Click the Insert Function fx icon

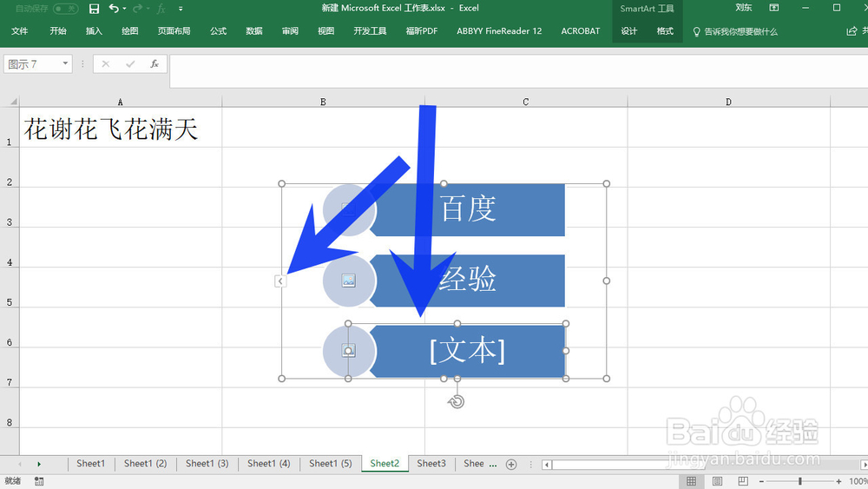[155, 64]
